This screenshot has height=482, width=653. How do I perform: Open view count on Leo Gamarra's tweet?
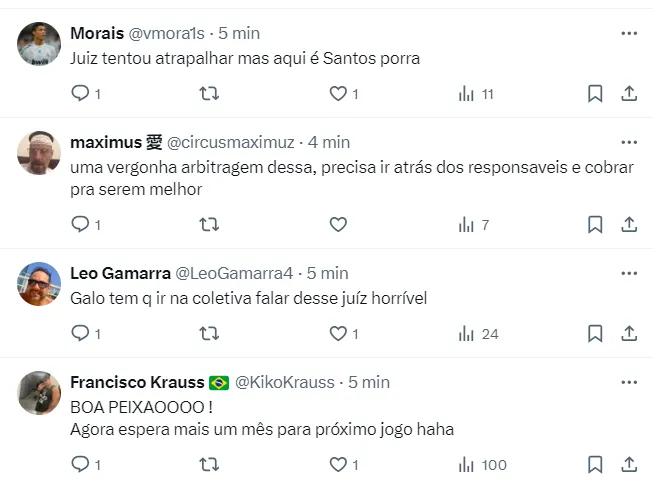478,334
